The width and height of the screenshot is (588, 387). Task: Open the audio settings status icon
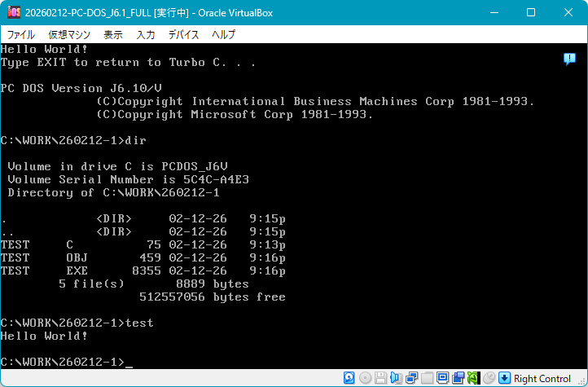pos(396,378)
